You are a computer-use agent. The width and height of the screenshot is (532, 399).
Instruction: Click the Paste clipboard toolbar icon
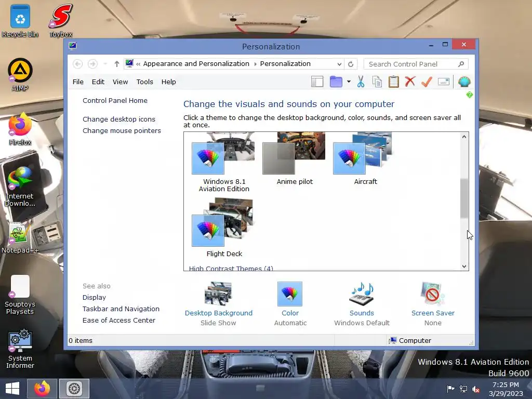point(394,82)
